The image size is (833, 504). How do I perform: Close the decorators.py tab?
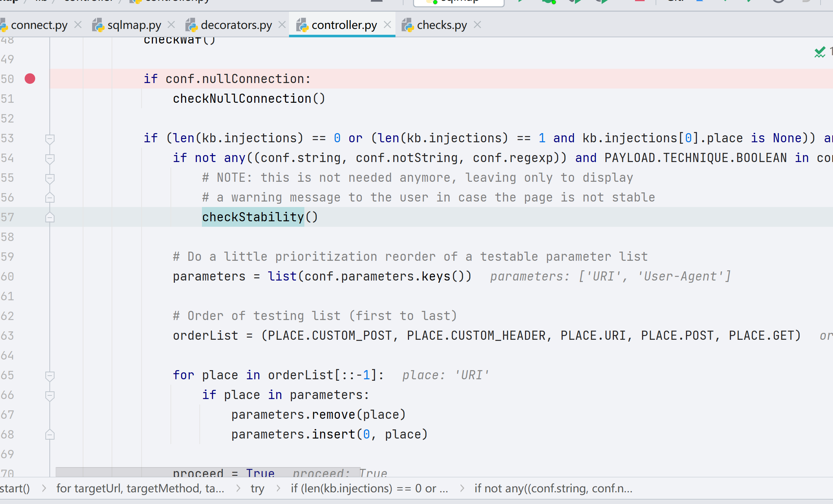point(282,25)
